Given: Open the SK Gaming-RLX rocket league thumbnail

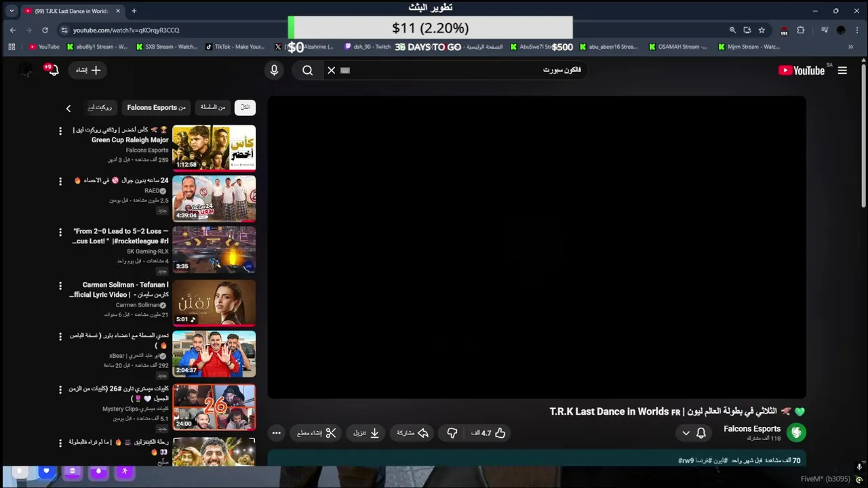Looking at the screenshot, I should click(x=214, y=249).
